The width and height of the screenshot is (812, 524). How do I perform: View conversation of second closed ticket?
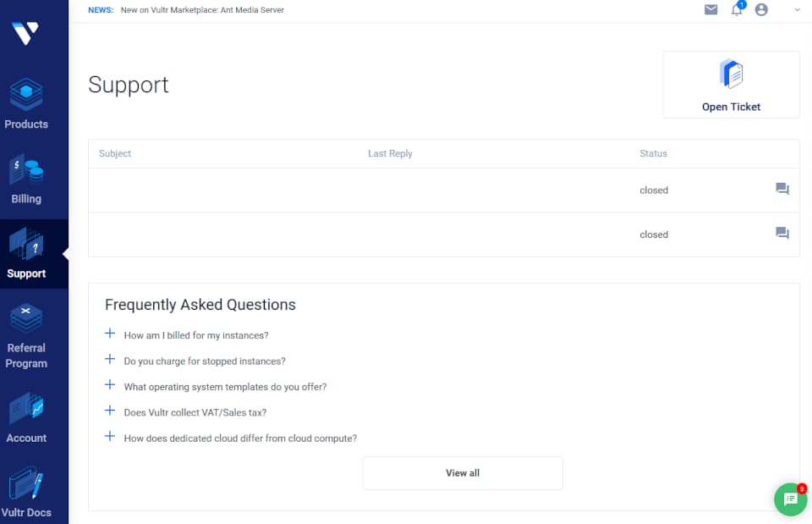[x=782, y=234]
